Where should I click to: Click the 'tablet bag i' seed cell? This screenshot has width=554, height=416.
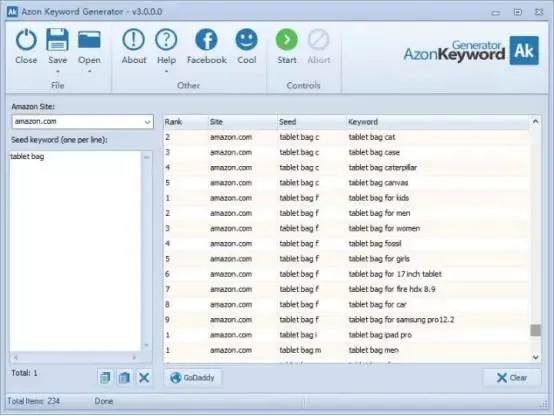tap(298, 335)
